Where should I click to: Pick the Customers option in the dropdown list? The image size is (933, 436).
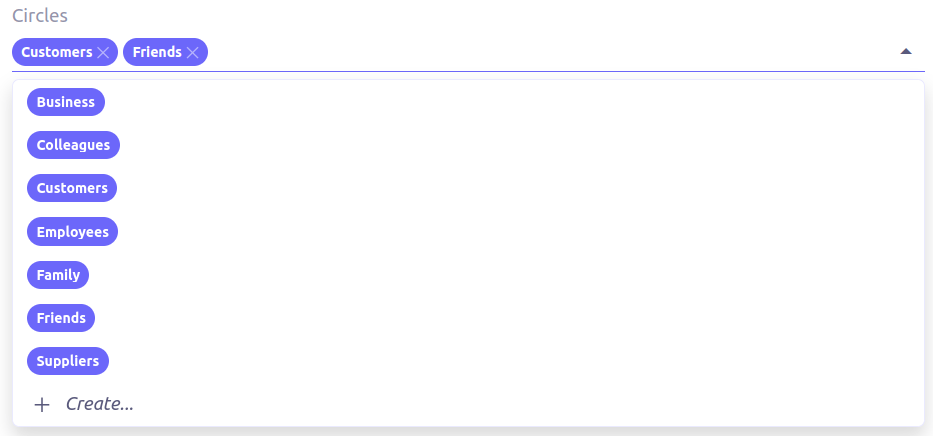coord(72,188)
